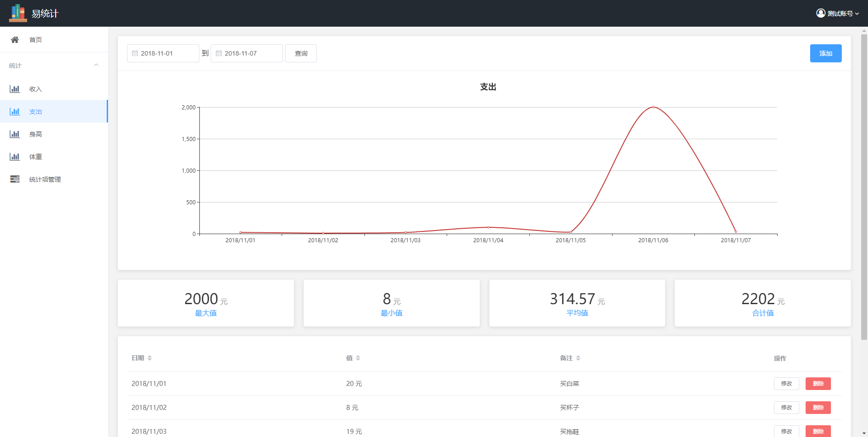The height and width of the screenshot is (437, 868).
Task: Go to the 首页 menu item
Action: (36, 40)
